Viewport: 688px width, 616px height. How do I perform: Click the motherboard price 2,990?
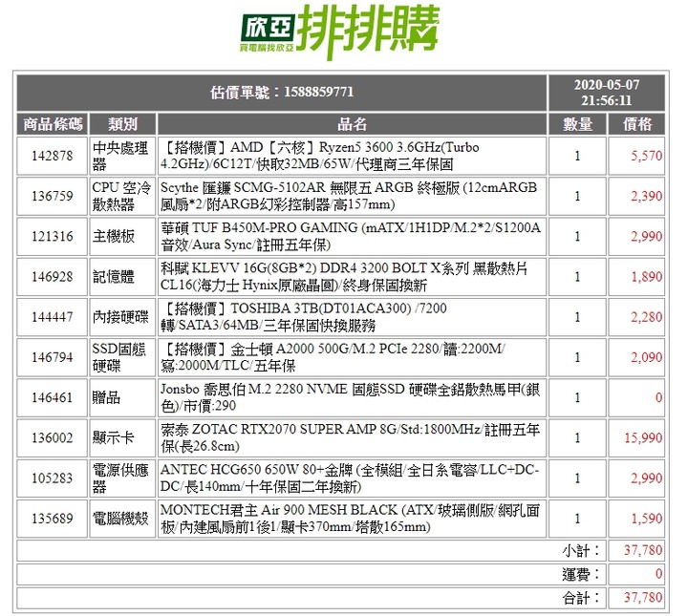coord(647,236)
